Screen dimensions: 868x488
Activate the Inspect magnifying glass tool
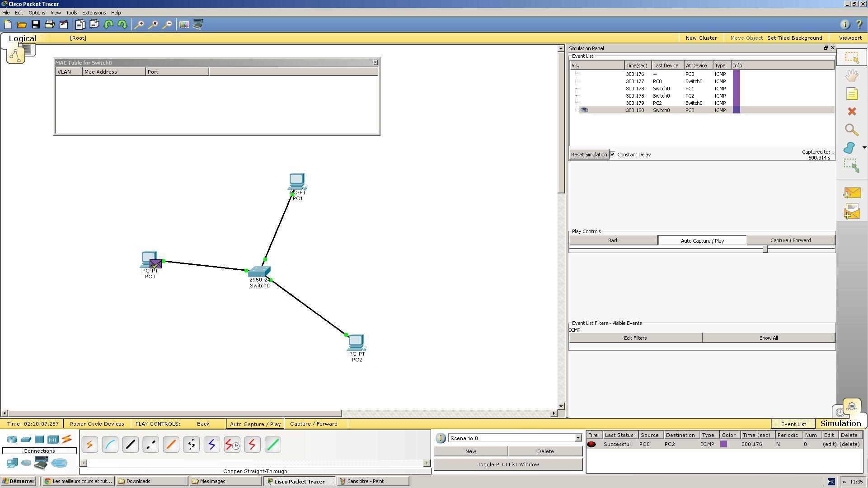(852, 130)
